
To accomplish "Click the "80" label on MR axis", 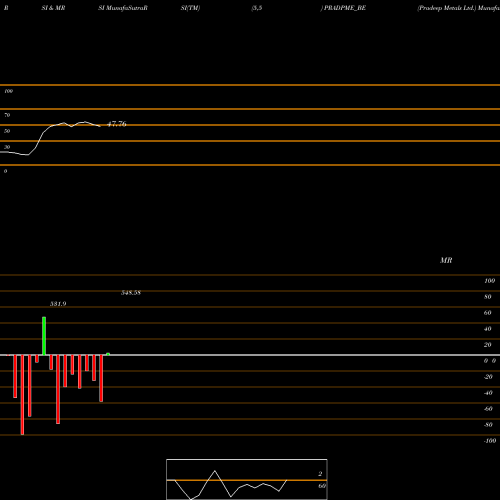I will (x=488, y=297).
